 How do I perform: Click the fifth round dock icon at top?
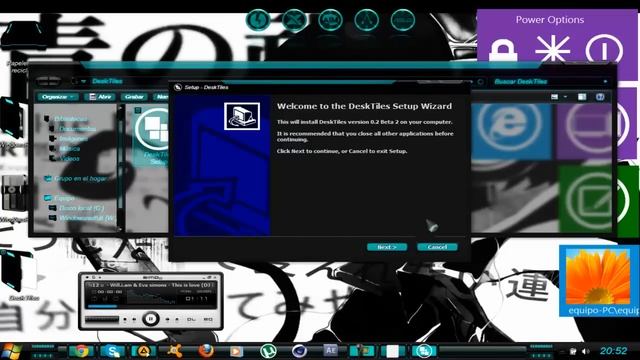coord(402,20)
